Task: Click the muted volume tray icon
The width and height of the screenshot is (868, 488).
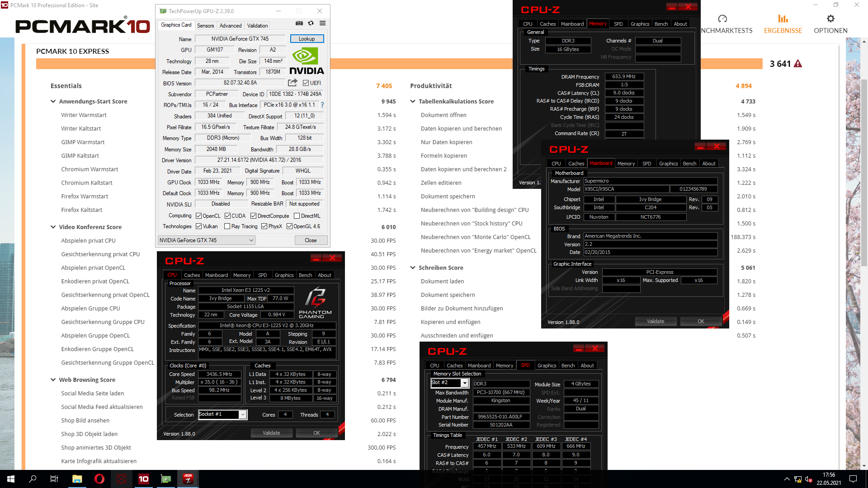Action: [x=809, y=479]
